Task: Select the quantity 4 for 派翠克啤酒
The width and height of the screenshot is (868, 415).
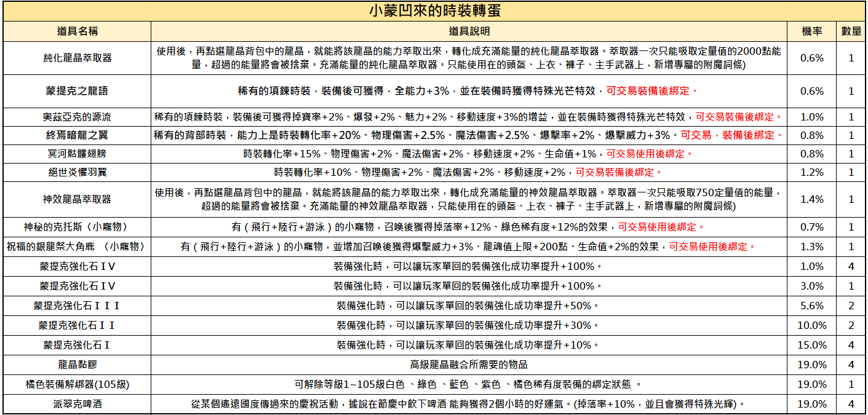Action: coord(851,404)
